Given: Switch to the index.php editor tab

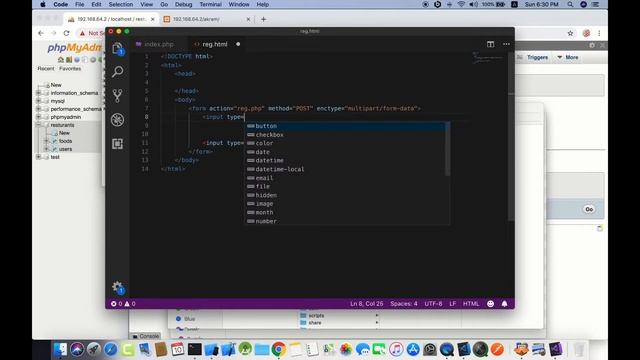Looking at the screenshot, I should [x=159, y=44].
